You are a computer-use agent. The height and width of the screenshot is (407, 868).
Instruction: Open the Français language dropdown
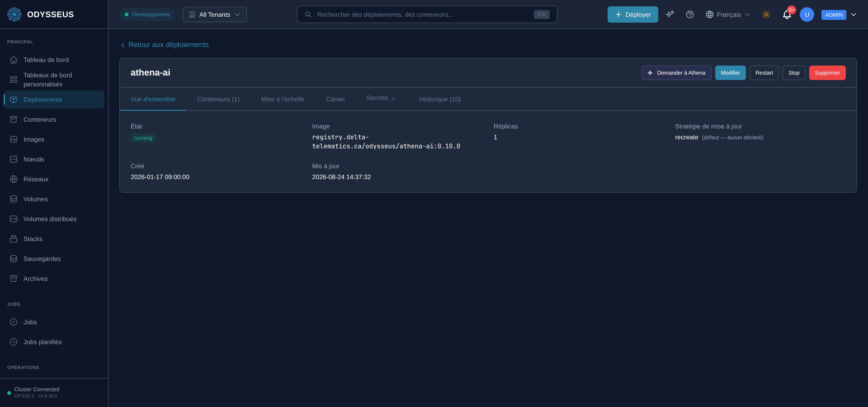[728, 14]
